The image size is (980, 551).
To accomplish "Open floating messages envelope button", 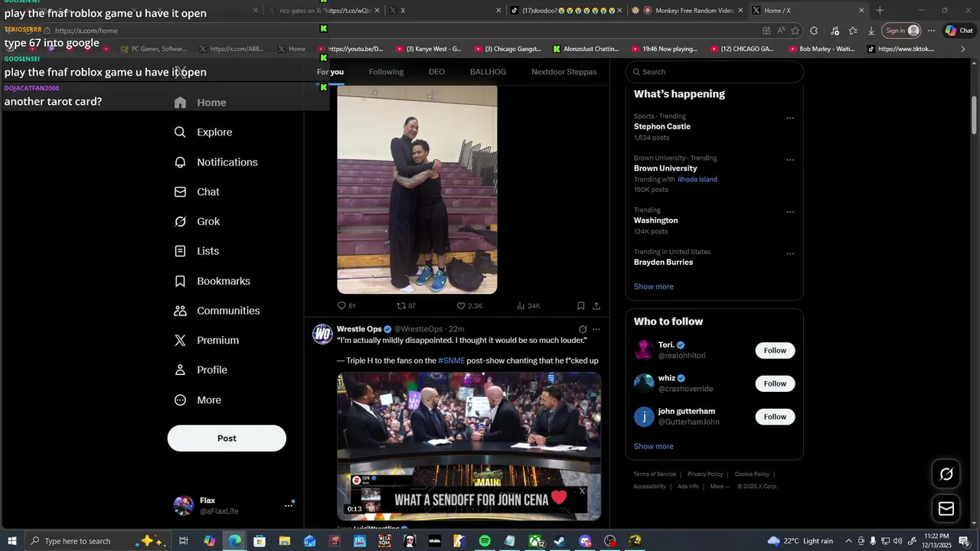I will click(946, 508).
